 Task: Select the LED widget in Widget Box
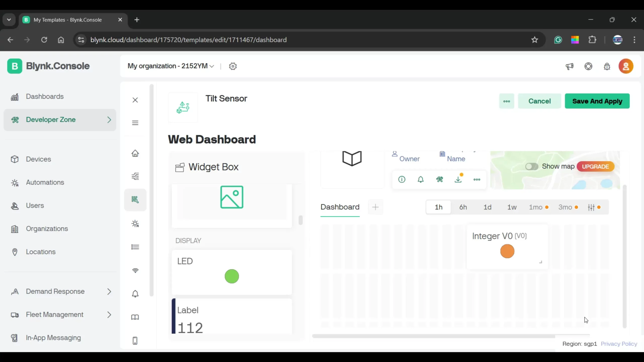[x=232, y=272]
